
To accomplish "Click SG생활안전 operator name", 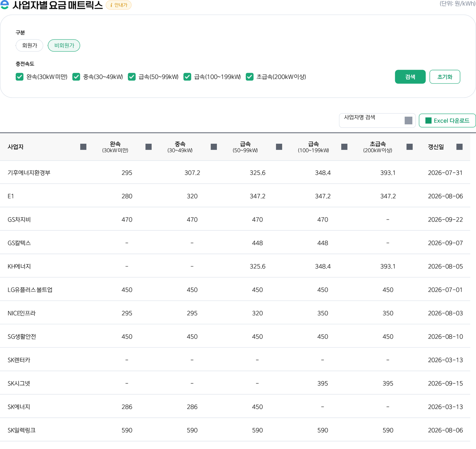I will [x=22, y=337].
